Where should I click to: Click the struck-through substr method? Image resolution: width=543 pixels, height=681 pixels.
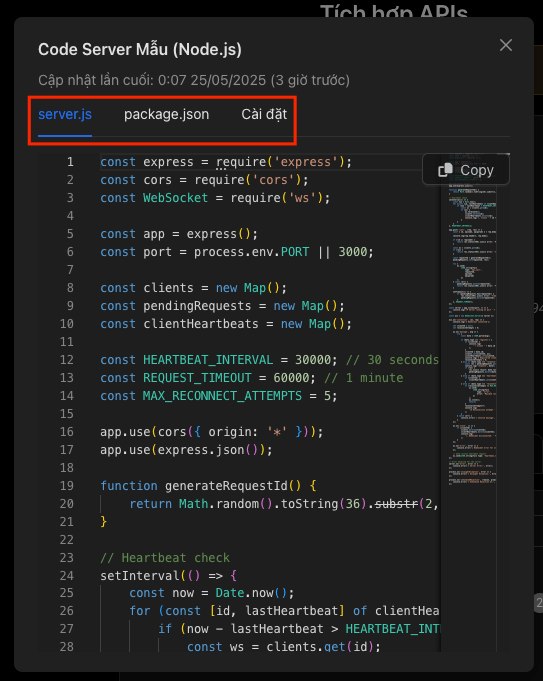(x=396, y=504)
